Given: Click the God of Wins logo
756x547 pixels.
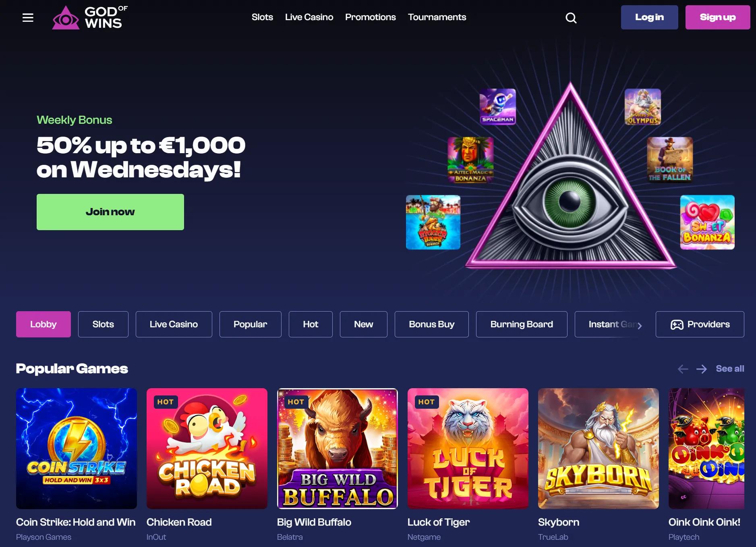Looking at the screenshot, I should pyautogui.click(x=90, y=17).
